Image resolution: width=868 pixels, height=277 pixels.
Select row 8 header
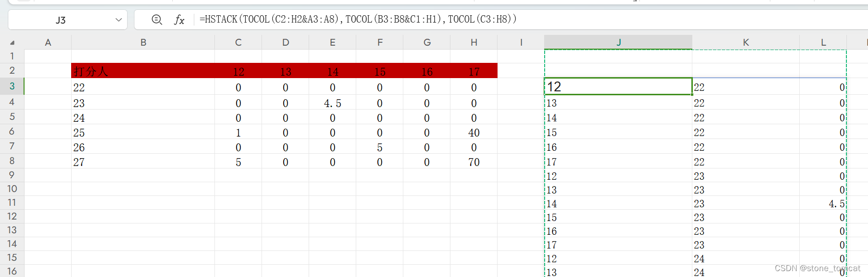[12, 161]
